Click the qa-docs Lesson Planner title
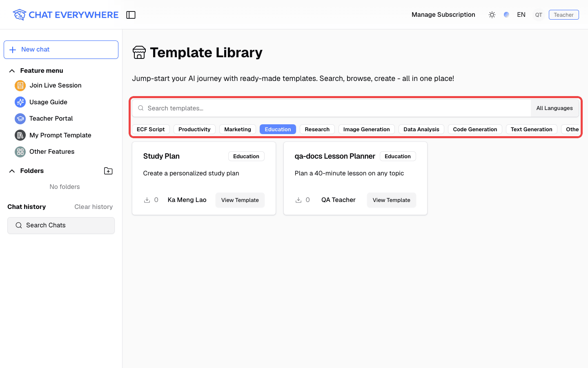The image size is (588, 368). (x=335, y=156)
